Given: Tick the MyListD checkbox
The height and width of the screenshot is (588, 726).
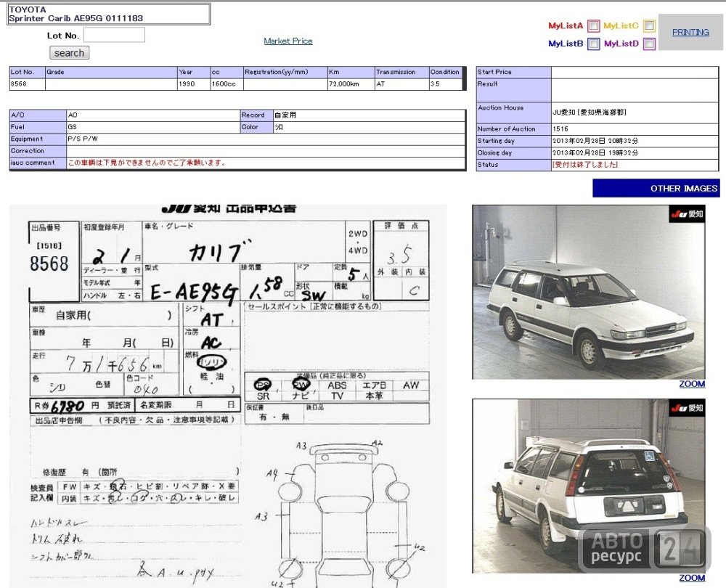Looking at the screenshot, I should [x=650, y=44].
